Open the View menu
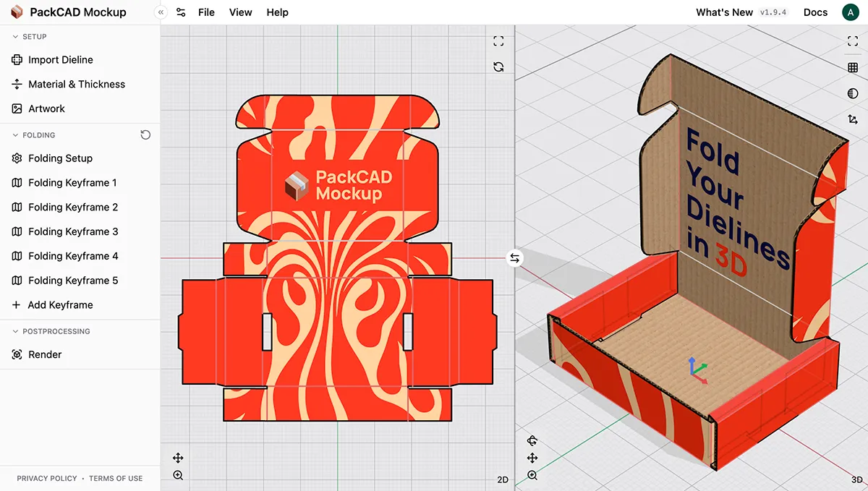The width and height of the screenshot is (868, 491). pos(240,12)
